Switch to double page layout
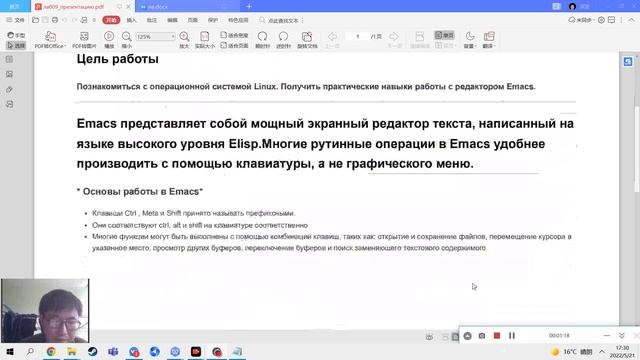 444,45
